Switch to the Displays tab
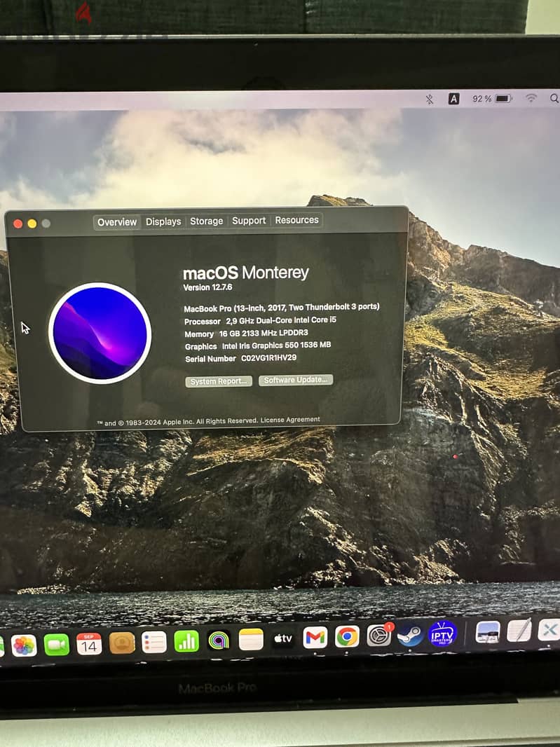This screenshot has height=747, width=560. tap(163, 221)
